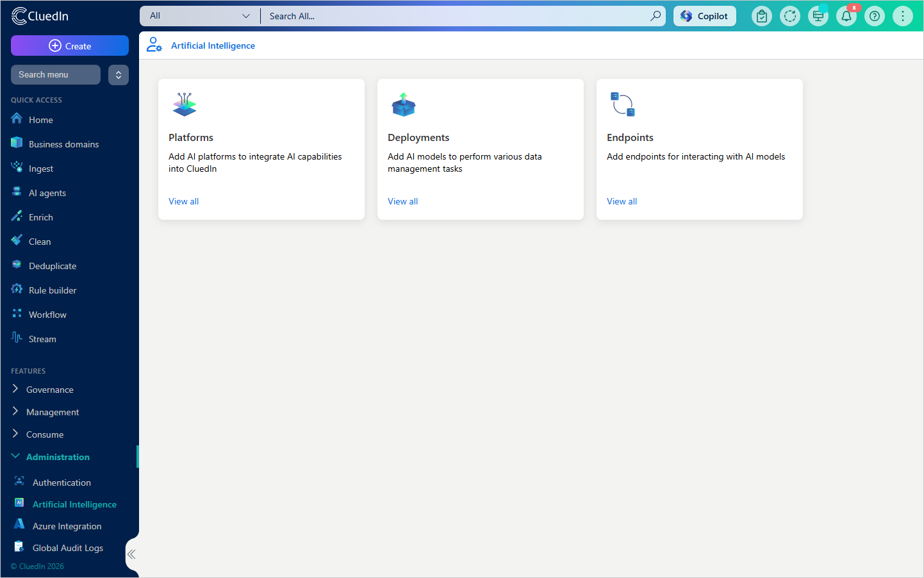924x578 pixels.
Task: Open Global Audit Logs menu item
Action: (x=69, y=548)
